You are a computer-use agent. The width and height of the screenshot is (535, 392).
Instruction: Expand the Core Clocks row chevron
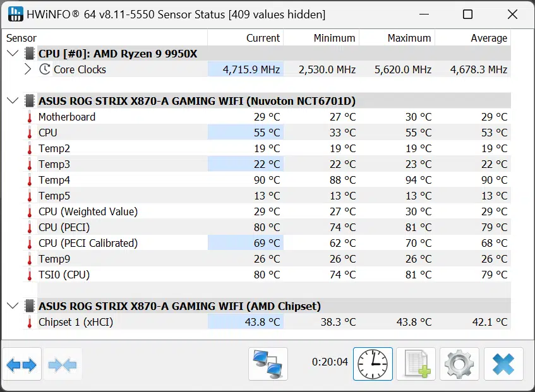coord(28,69)
